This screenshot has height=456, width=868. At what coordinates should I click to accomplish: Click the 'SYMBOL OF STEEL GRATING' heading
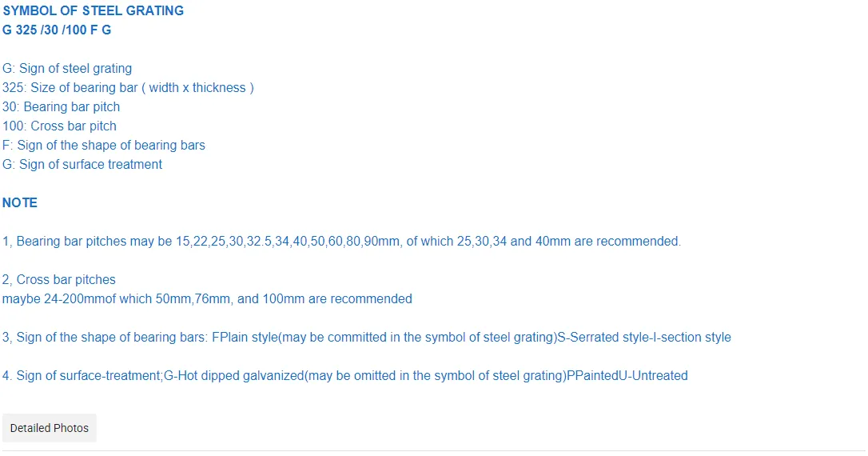(x=93, y=11)
